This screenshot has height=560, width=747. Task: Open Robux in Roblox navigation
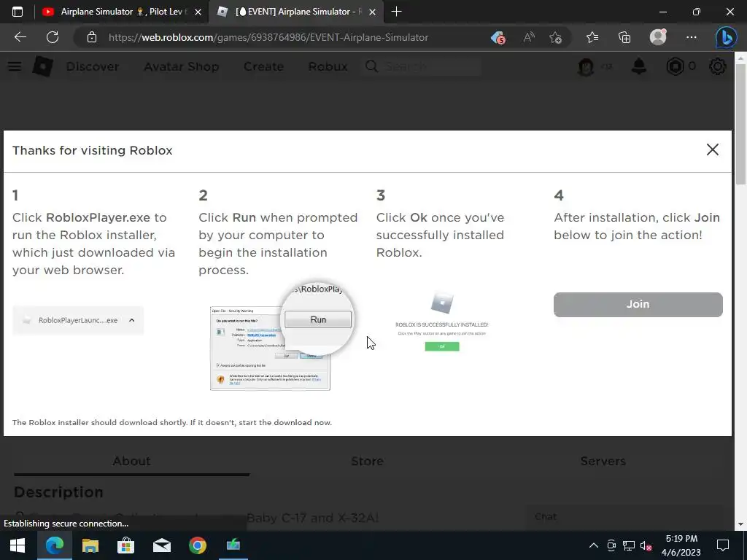click(328, 66)
